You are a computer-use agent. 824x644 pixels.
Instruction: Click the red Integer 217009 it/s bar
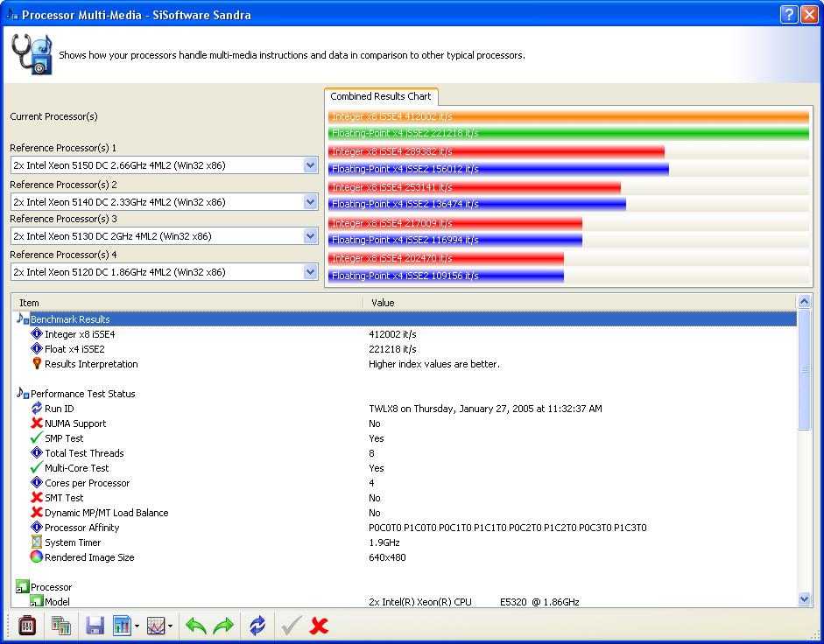455,223
